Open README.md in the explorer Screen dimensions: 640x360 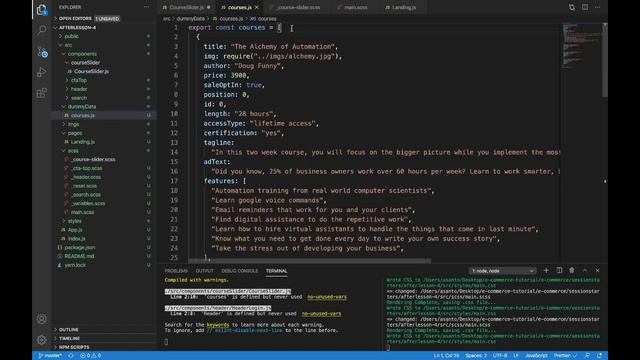coord(79,256)
